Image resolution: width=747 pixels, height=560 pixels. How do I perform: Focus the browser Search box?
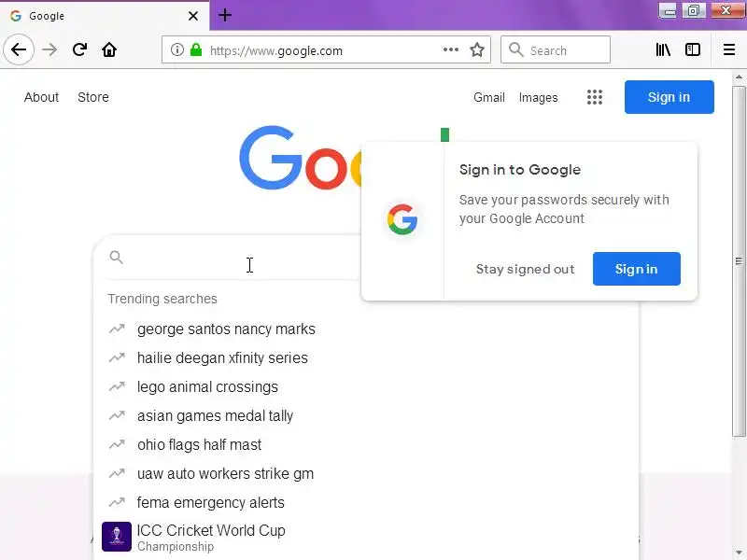point(556,49)
